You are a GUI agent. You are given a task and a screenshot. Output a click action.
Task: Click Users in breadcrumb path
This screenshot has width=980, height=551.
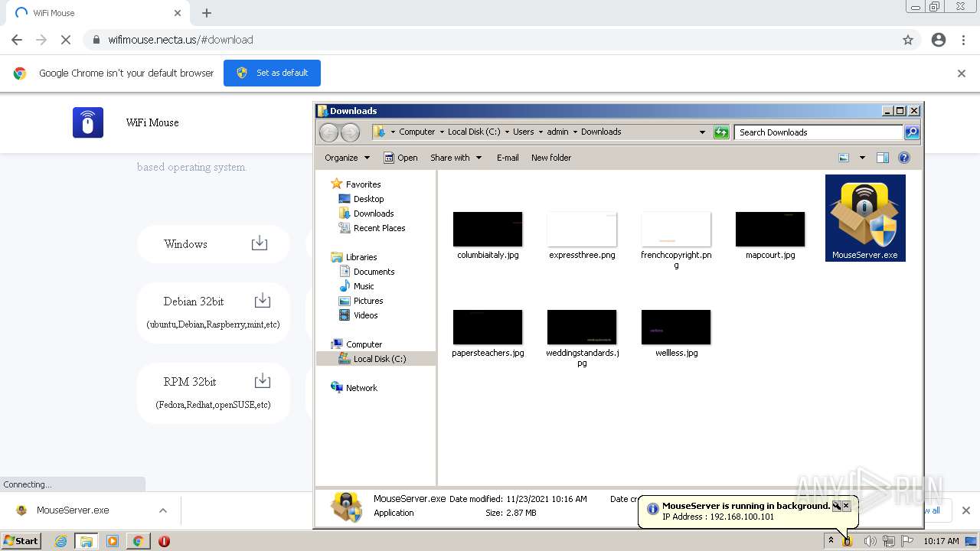pyautogui.click(x=524, y=132)
